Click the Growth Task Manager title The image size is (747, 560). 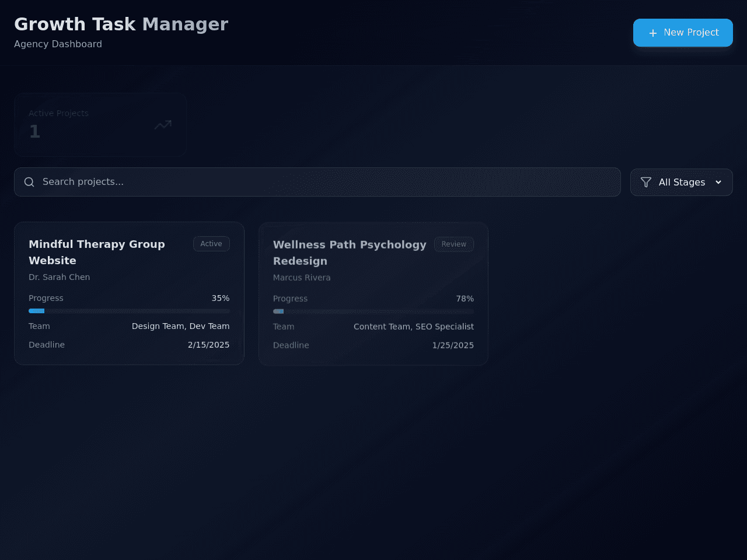point(121,24)
